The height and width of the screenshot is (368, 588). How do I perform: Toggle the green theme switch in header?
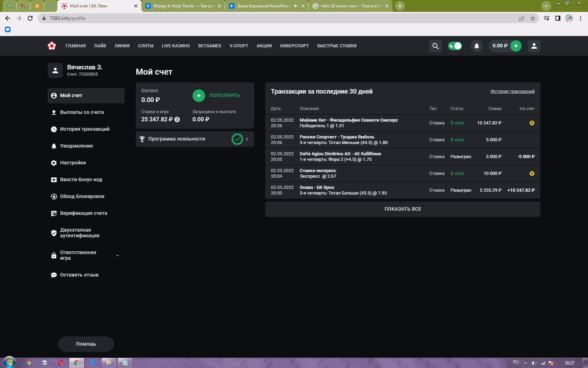tap(455, 46)
